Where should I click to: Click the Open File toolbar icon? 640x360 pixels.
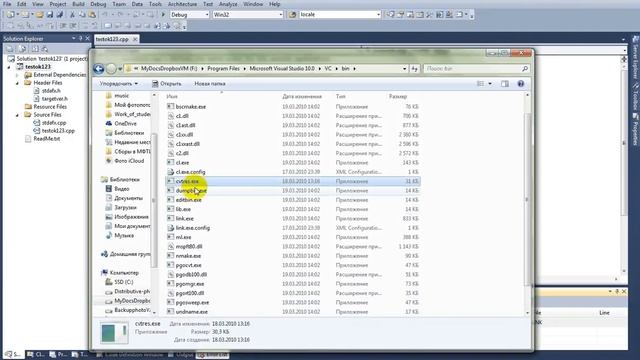[x=40, y=15]
